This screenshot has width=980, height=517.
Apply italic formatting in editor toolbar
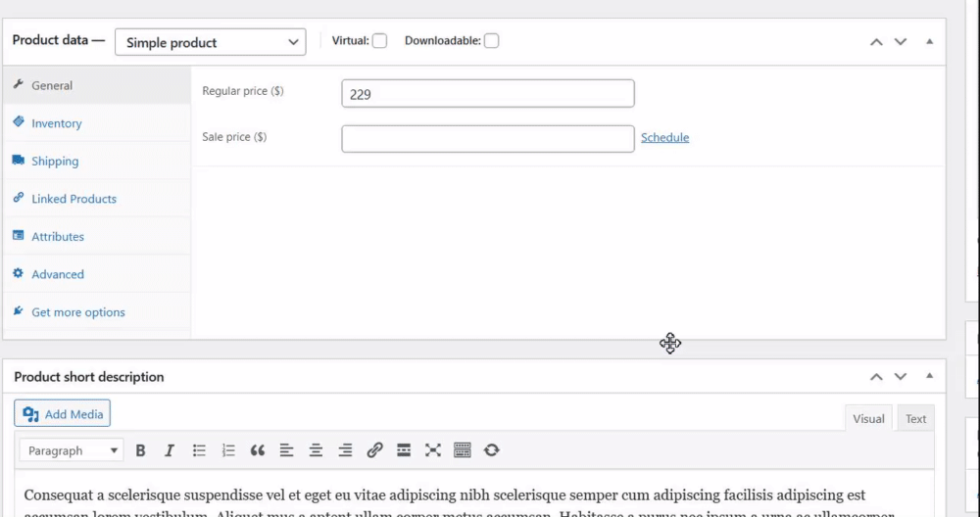click(170, 450)
